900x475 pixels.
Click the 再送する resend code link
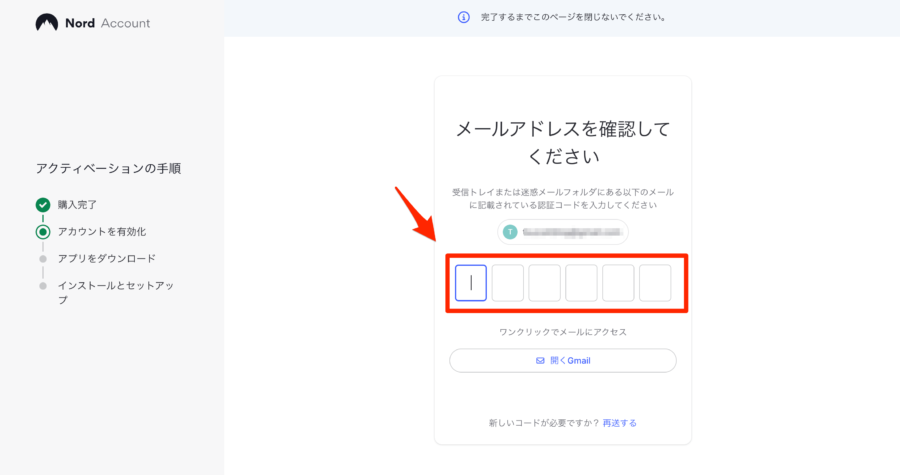pos(619,423)
